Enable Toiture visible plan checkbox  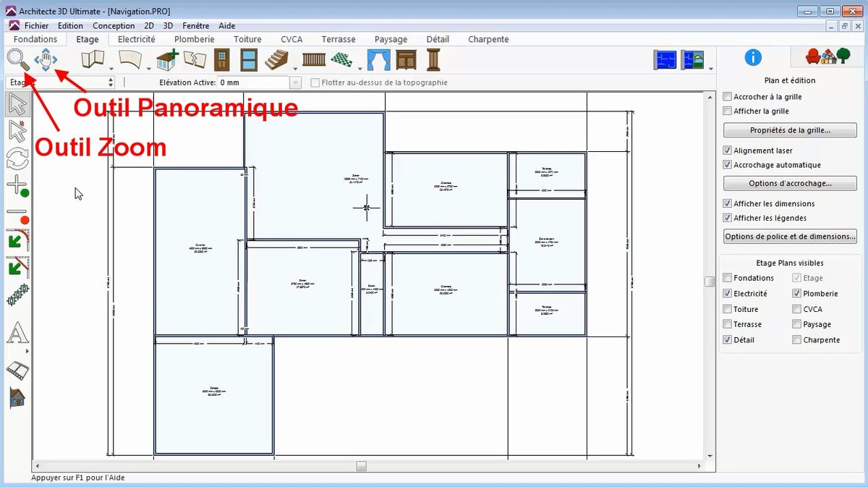pos(728,309)
